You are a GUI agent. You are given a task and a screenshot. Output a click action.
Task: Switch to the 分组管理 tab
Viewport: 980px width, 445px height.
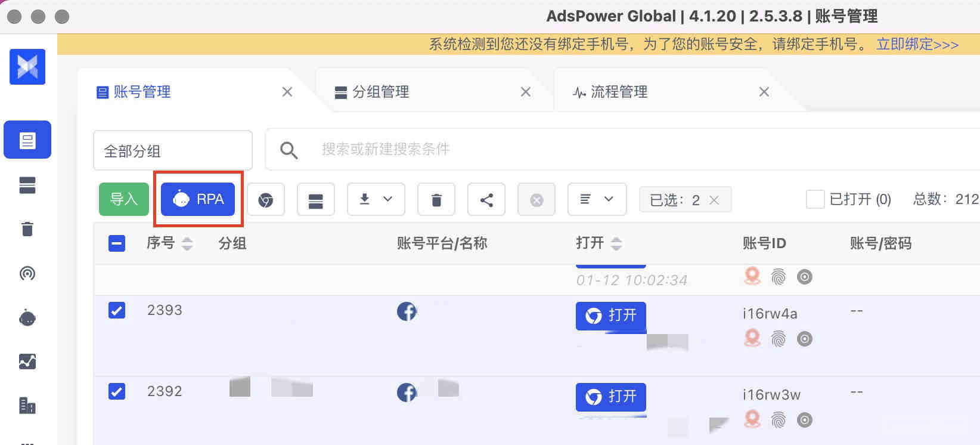tap(380, 92)
